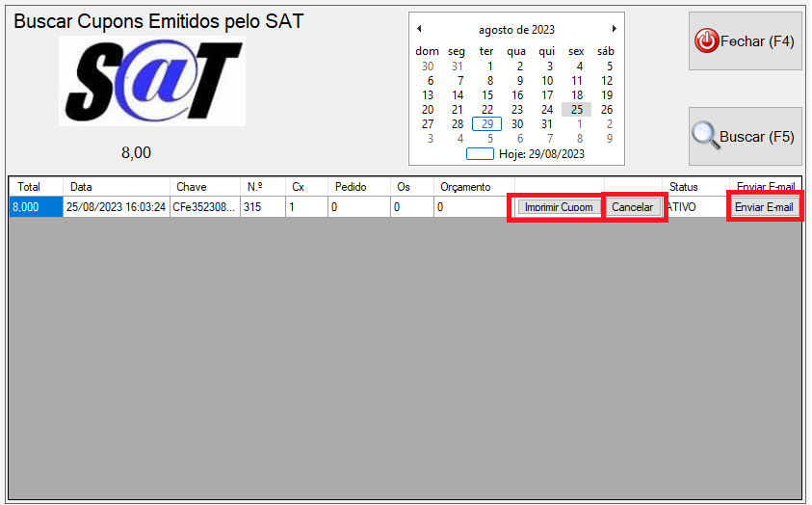Click the SAT logo image
The height and width of the screenshot is (505, 812).
click(x=151, y=82)
